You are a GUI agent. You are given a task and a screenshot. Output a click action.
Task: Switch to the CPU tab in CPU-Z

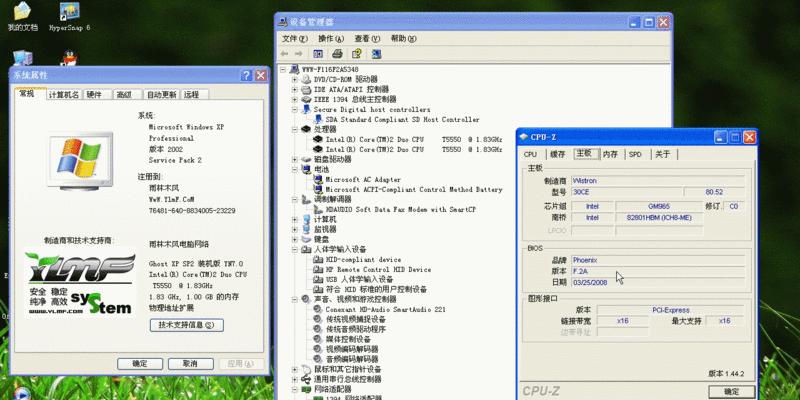pos(531,154)
